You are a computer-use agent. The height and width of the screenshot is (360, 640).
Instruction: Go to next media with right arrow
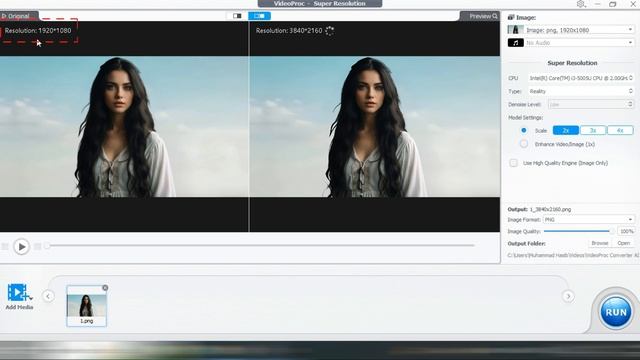tap(568, 296)
